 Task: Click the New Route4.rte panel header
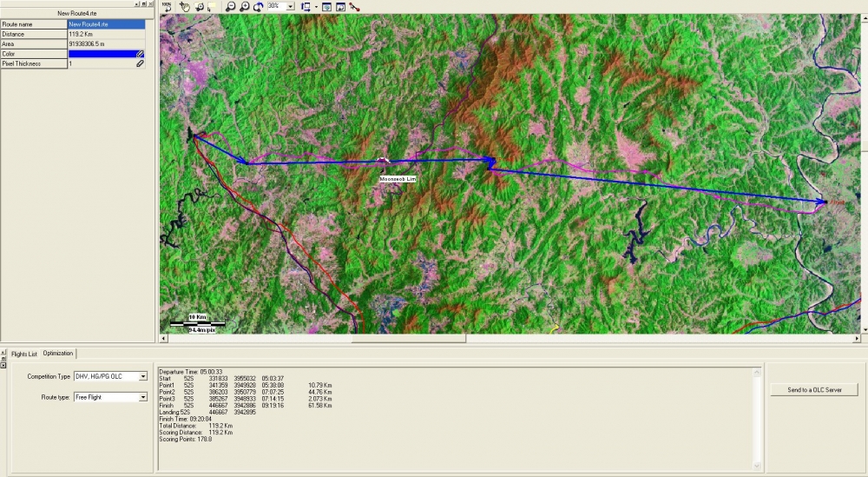pyautogui.click(x=77, y=13)
